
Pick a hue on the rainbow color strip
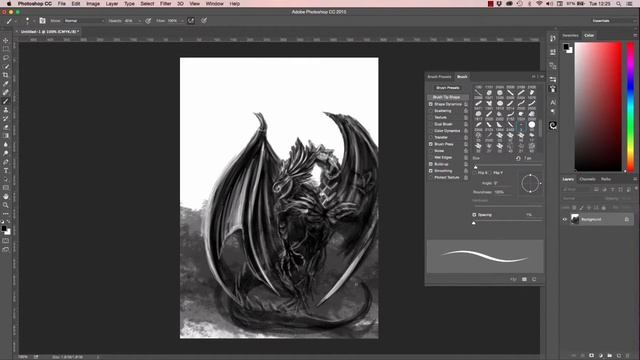click(x=631, y=106)
